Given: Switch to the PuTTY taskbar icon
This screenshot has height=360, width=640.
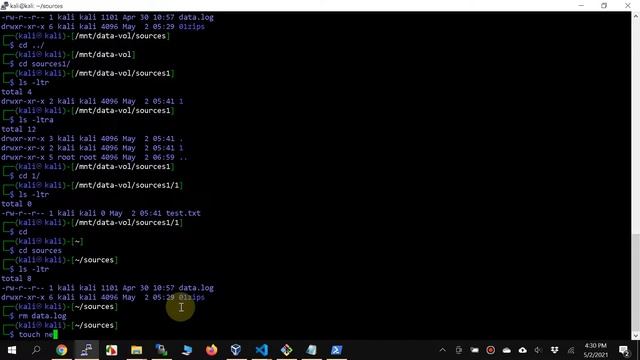Looking at the screenshot, I should click(x=86, y=350).
